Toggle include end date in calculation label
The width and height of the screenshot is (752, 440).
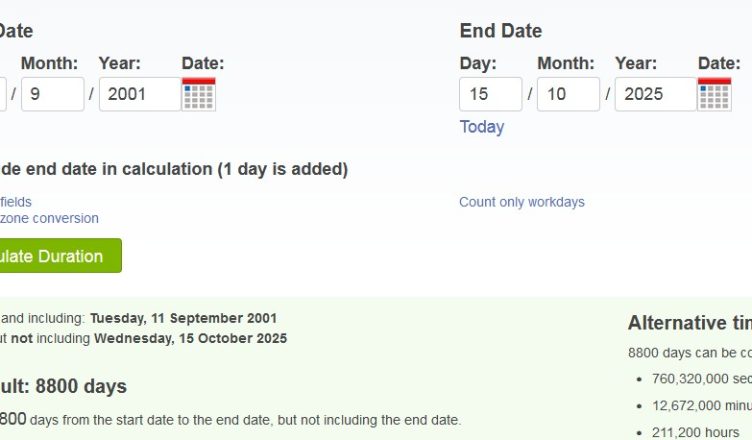point(174,169)
